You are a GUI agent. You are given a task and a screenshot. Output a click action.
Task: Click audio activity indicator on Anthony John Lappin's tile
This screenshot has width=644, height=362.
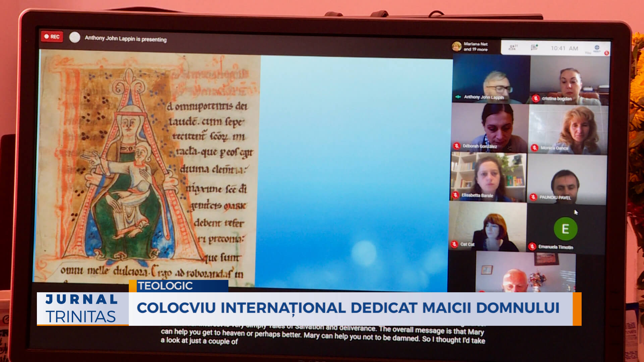coord(458,97)
